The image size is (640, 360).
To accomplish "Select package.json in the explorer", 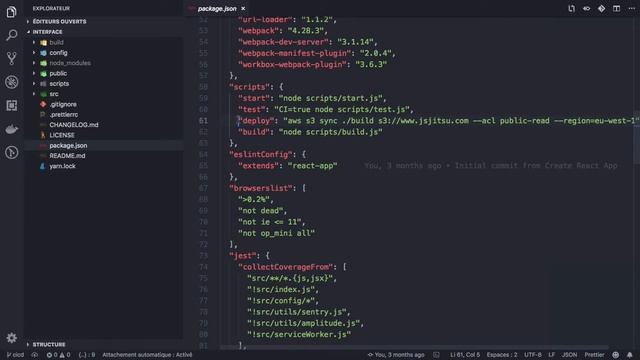I will point(68,145).
